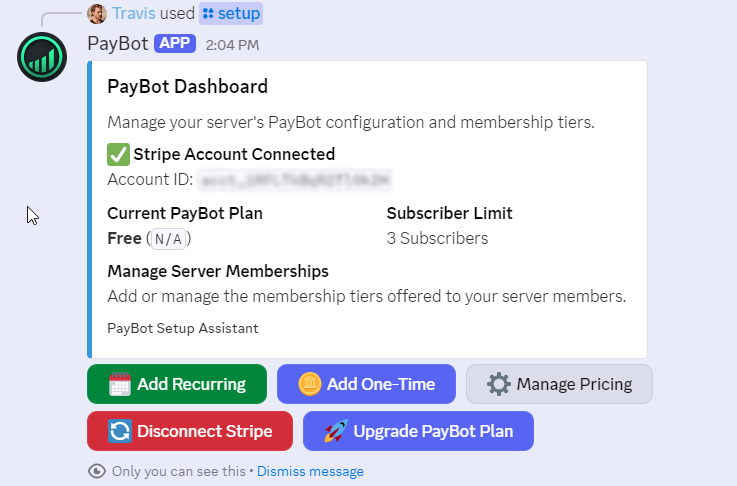
Task: Click the 'Stripe Account Connected' text
Action: pyautogui.click(x=234, y=154)
